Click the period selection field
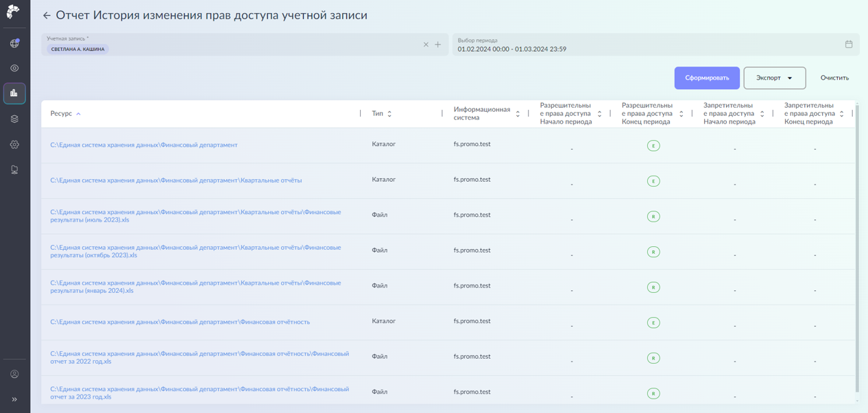The width and height of the screenshot is (868, 413). [644, 45]
